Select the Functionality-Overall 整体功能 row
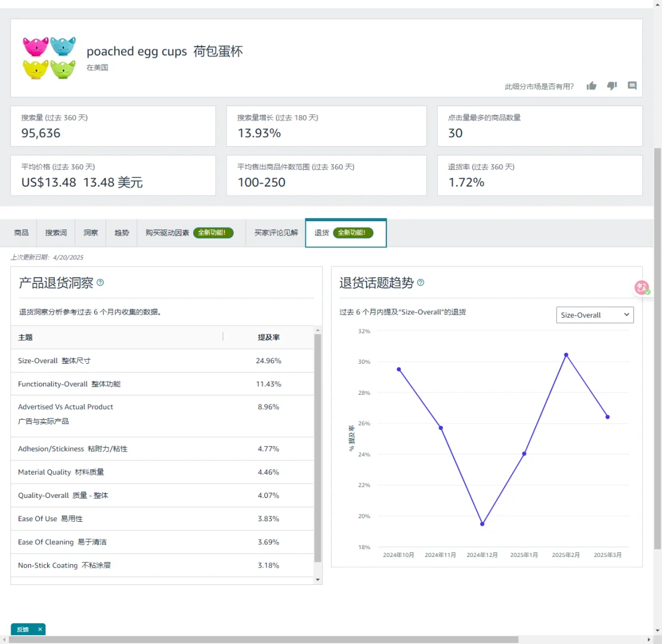662x644 pixels. (162, 384)
